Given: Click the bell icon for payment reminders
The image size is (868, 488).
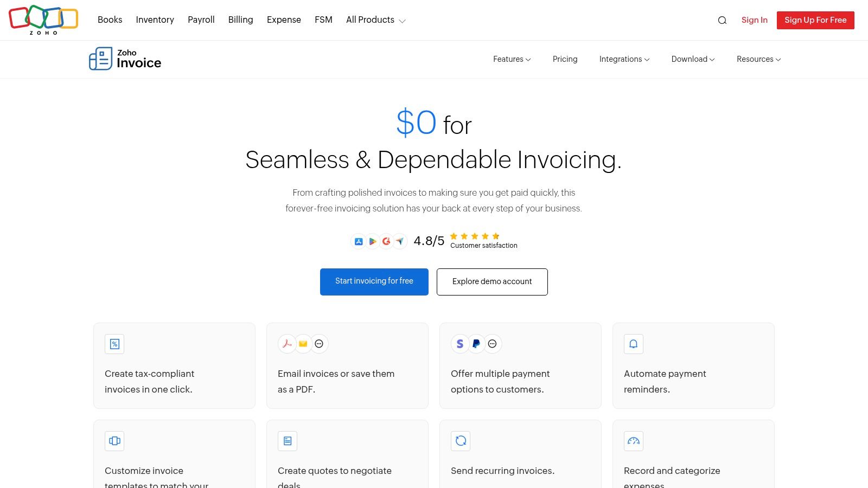Looking at the screenshot, I should 633,344.
